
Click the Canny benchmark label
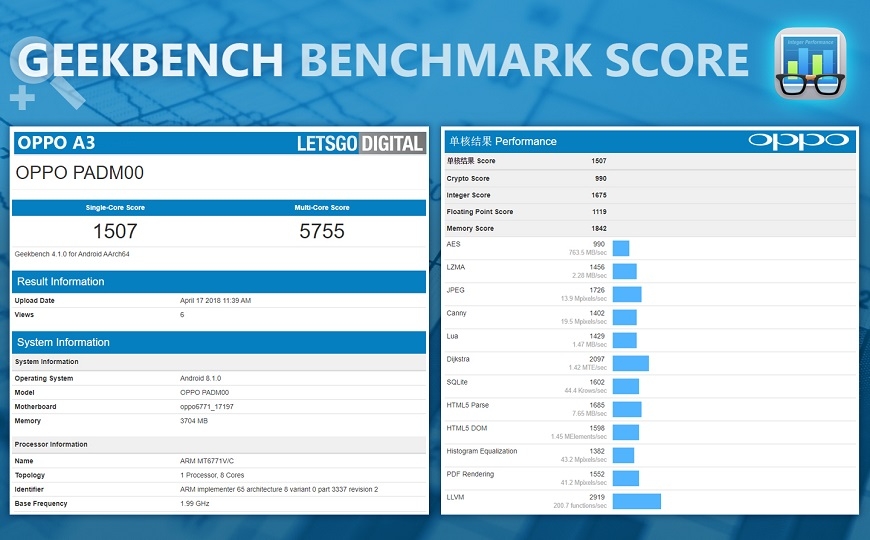pos(457,313)
